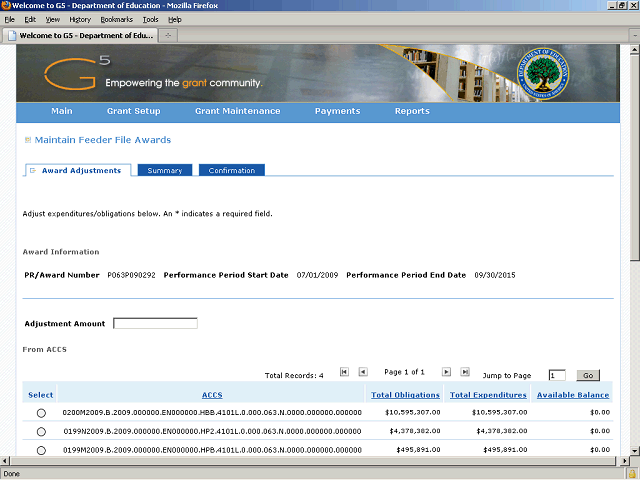Open the File menu
This screenshot has height=480, width=640.
(9, 20)
